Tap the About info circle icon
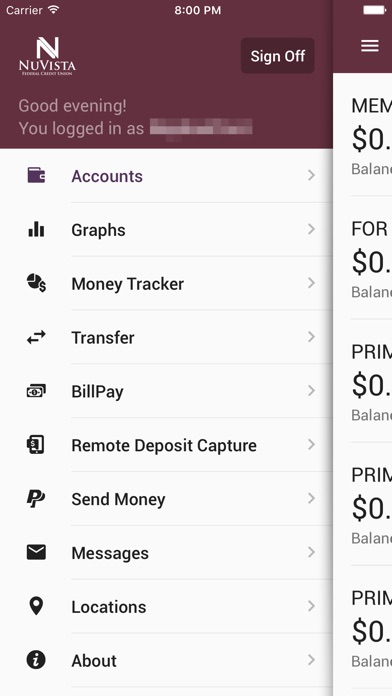The height and width of the screenshot is (696, 392). pos(36,660)
